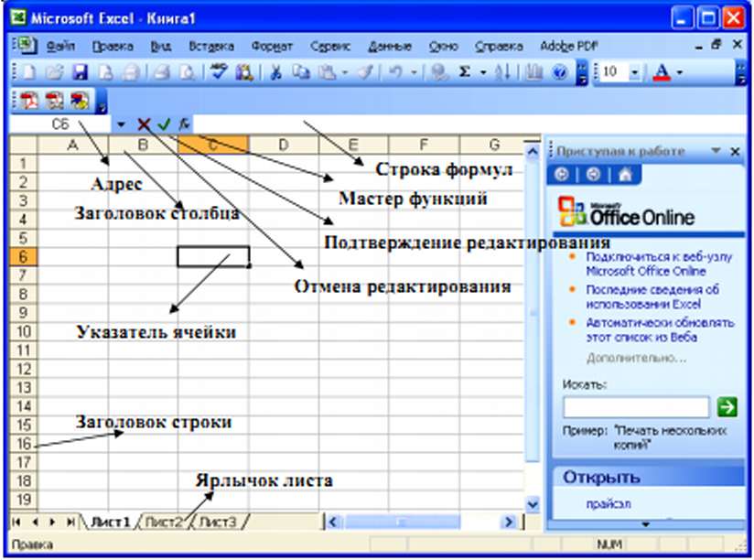Click the first Adobe PDF convert icon

(x=30, y=101)
